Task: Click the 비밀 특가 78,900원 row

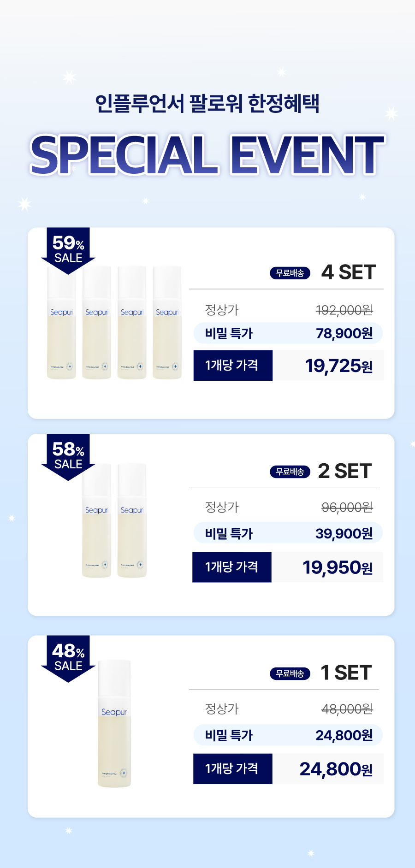Action: (288, 333)
